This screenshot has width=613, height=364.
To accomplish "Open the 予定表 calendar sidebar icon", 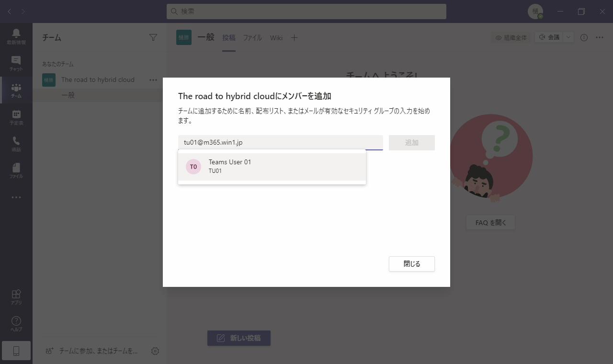I will 16,117.
